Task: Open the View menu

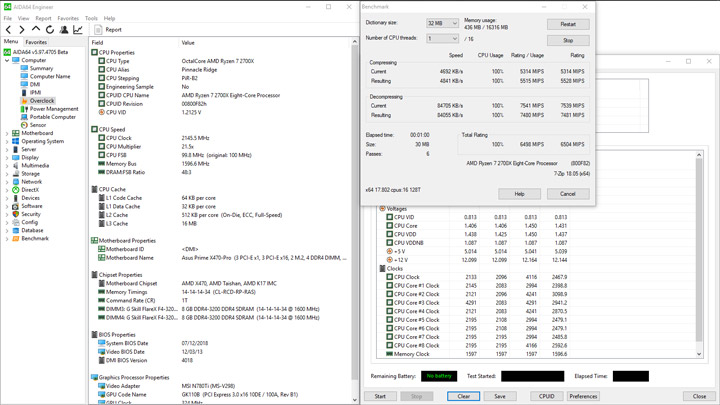Action: click(23, 18)
